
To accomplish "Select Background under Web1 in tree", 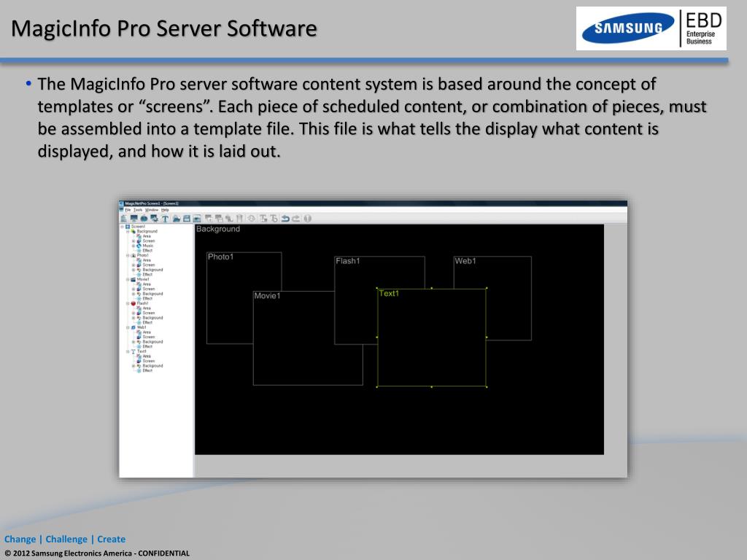I will tap(153, 342).
